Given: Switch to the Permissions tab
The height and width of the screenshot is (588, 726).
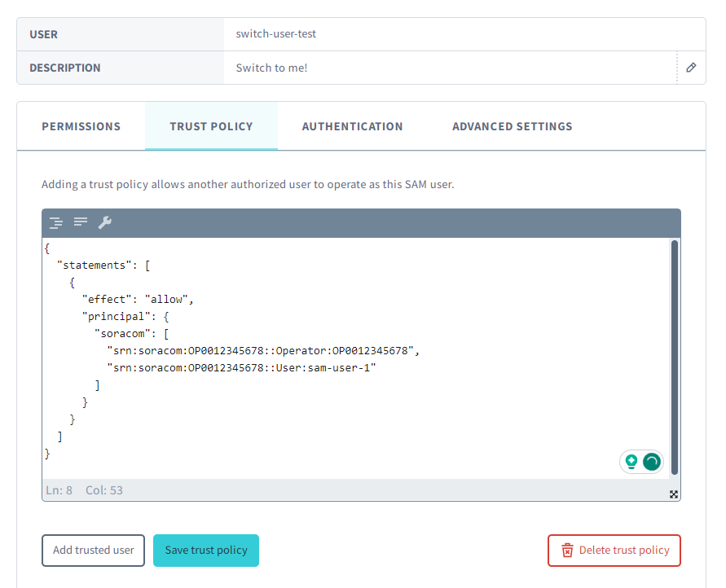Looking at the screenshot, I should (x=81, y=126).
